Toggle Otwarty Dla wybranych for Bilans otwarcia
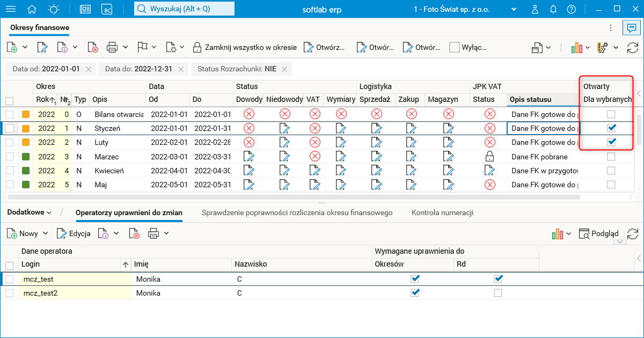This screenshot has width=644, height=338. [611, 114]
